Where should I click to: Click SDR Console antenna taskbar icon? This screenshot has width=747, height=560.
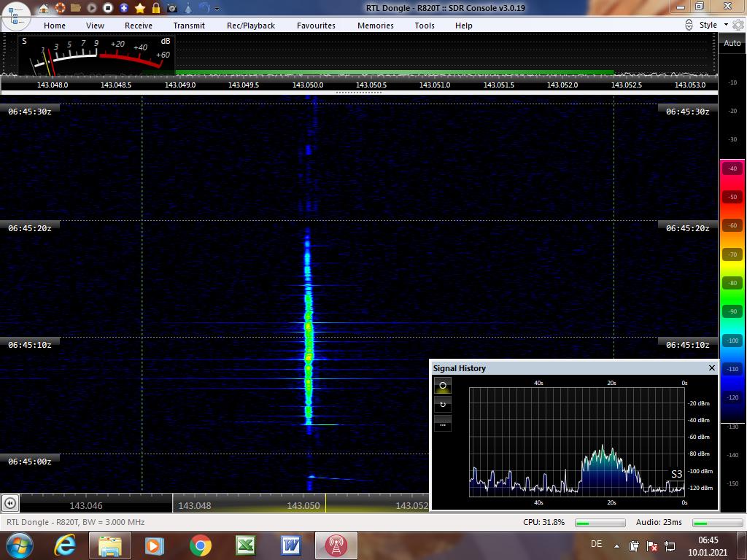(336, 545)
